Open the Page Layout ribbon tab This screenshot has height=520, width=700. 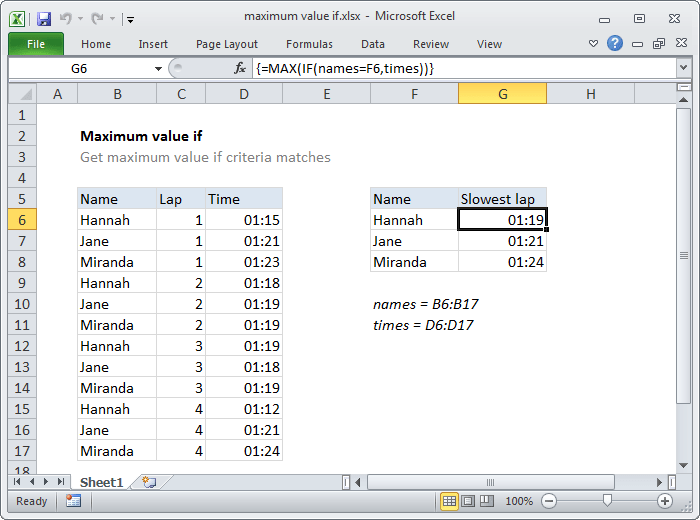point(227,44)
